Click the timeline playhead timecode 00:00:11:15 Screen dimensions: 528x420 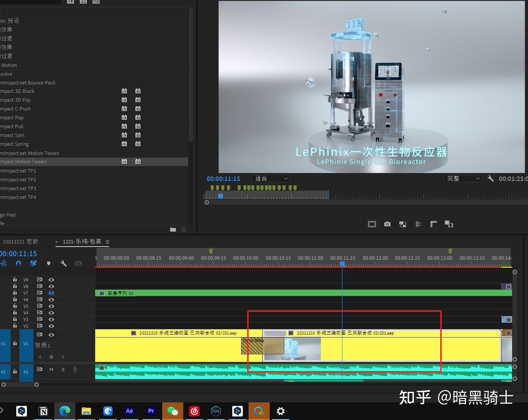(19, 254)
